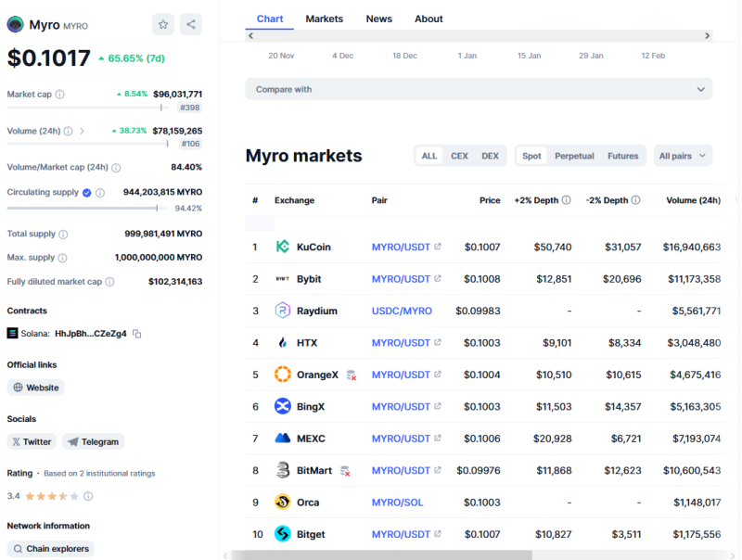742x560 pixels.
Task: Copy the Solana contract address
Action: pos(136,334)
